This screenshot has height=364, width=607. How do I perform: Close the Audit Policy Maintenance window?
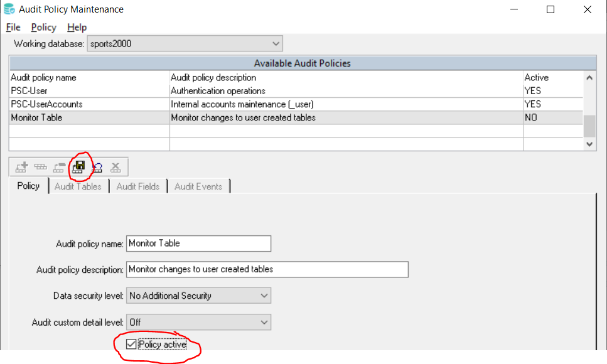tap(588, 9)
